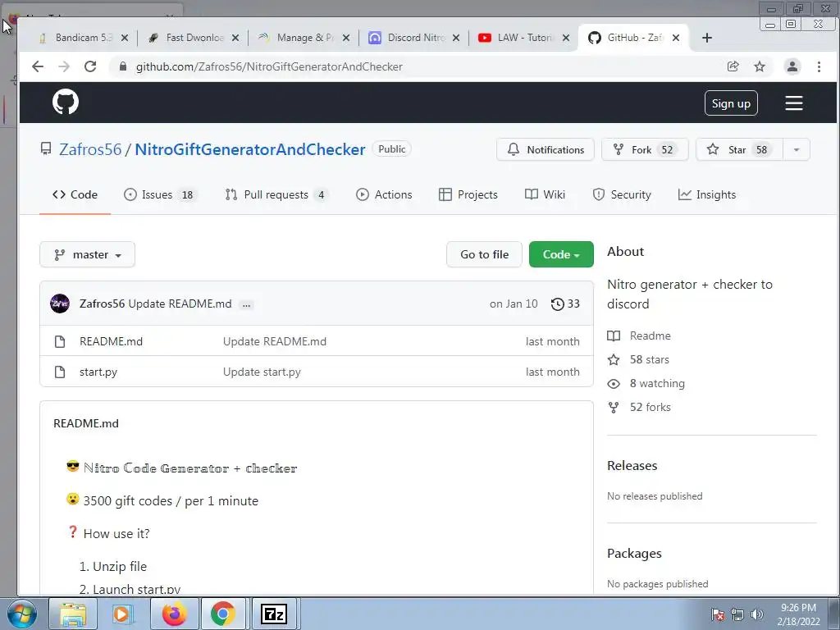
Task: Click Chrome icon in taskbar
Action: 222,614
